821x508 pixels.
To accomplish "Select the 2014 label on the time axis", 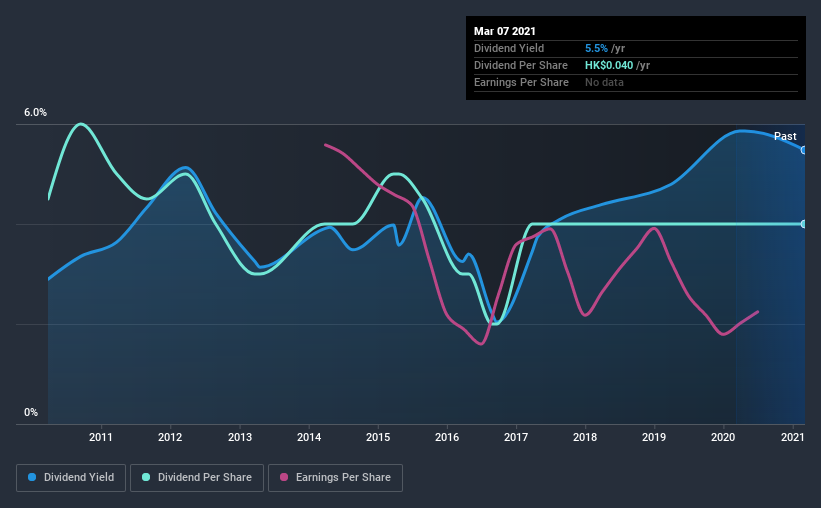I will coord(309,437).
